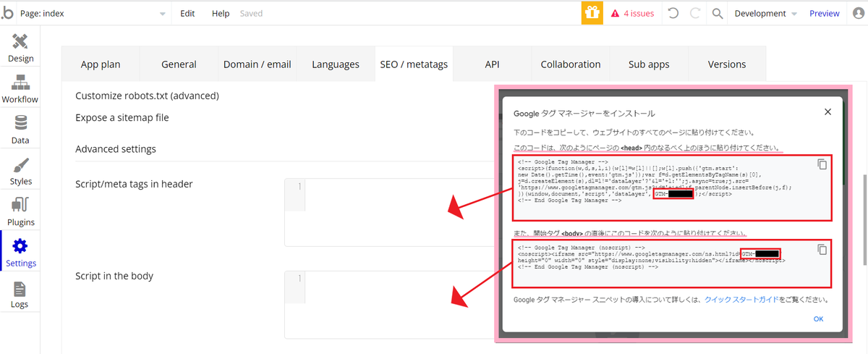Click into Script in the body field
This screenshot has height=354, width=868.
coord(389,305)
